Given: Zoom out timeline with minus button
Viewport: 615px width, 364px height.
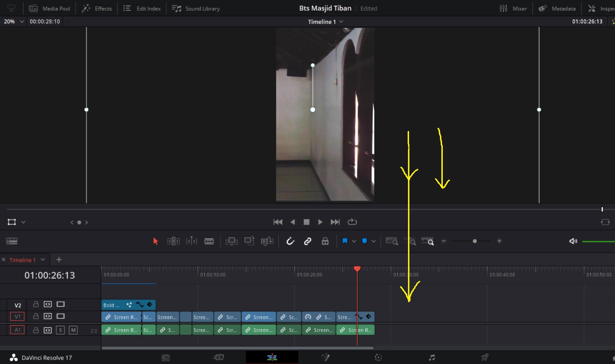Looking at the screenshot, I should pyautogui.click(x=443, y=241).
